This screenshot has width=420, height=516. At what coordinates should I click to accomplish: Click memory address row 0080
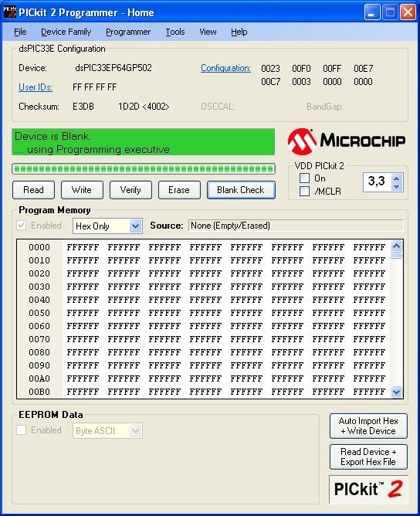(x=39, y=352)
